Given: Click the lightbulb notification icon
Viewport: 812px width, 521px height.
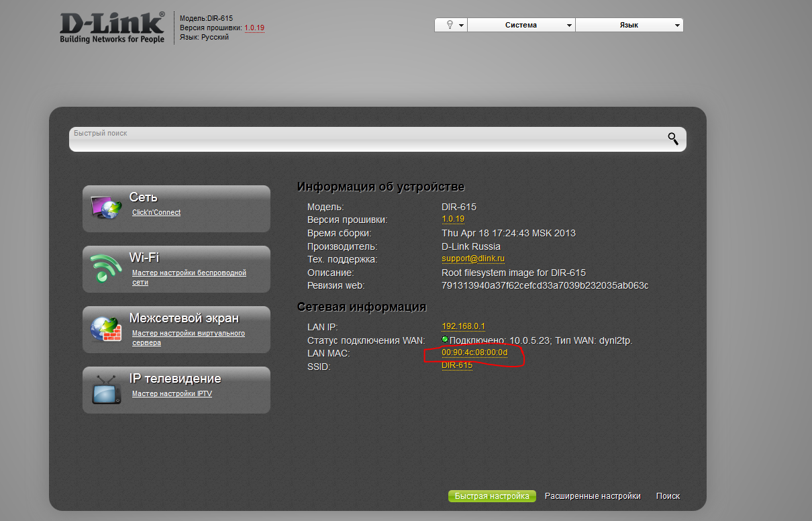Looking at the screenshot, I should (x=450, y=25).
